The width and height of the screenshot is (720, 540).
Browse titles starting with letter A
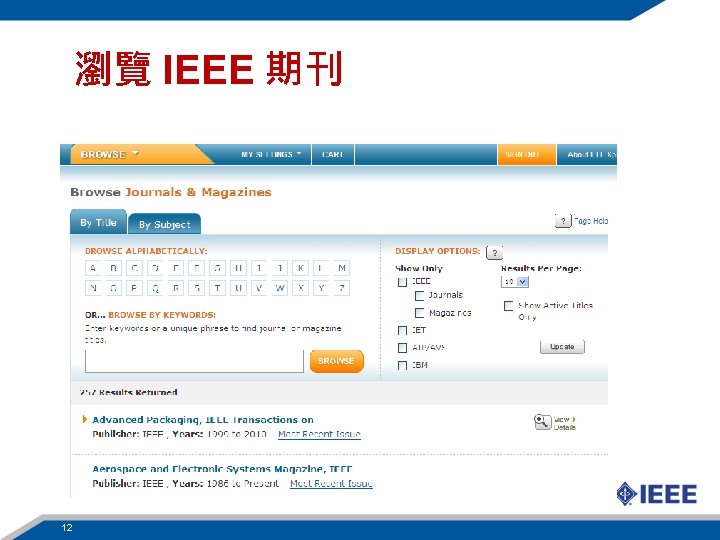point(93,268)
